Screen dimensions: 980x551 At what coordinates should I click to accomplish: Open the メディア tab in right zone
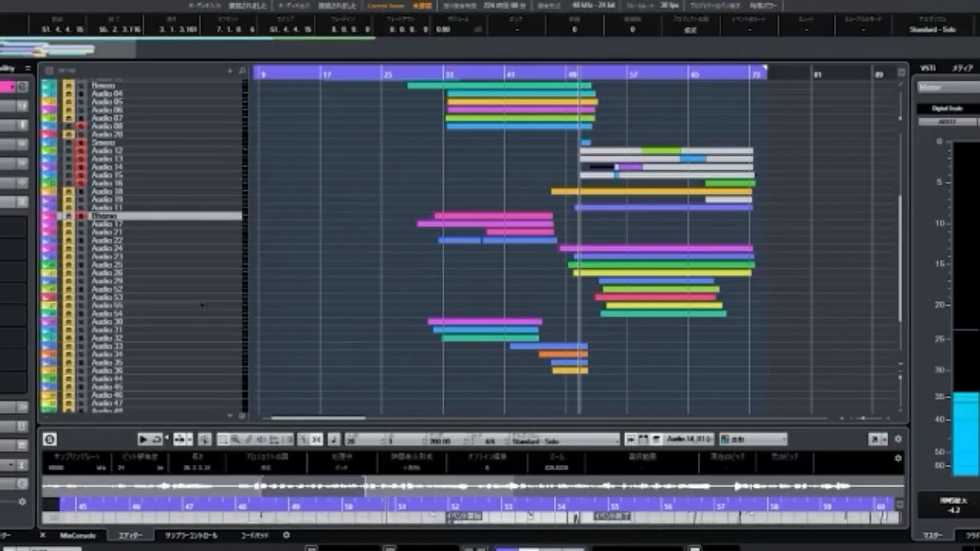coord(962,68)
